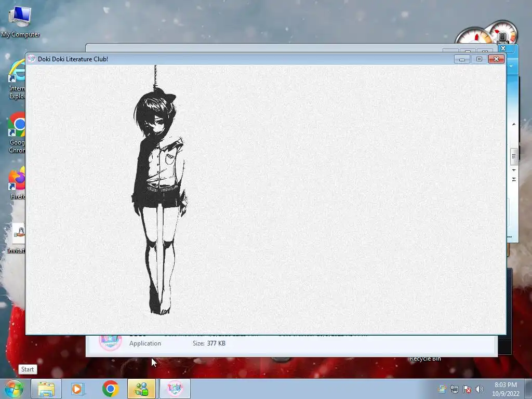Click the Doki Doki Literature Club title bar icon

32,59
